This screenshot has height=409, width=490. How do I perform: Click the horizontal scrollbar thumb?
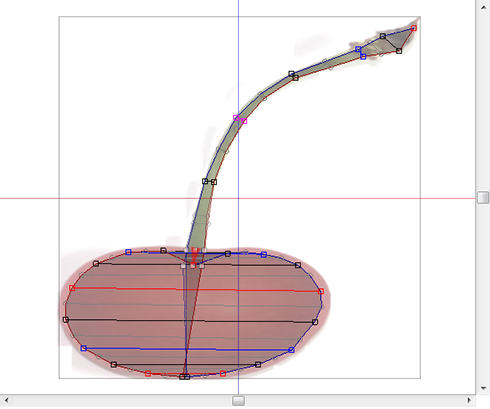point(238,400)
